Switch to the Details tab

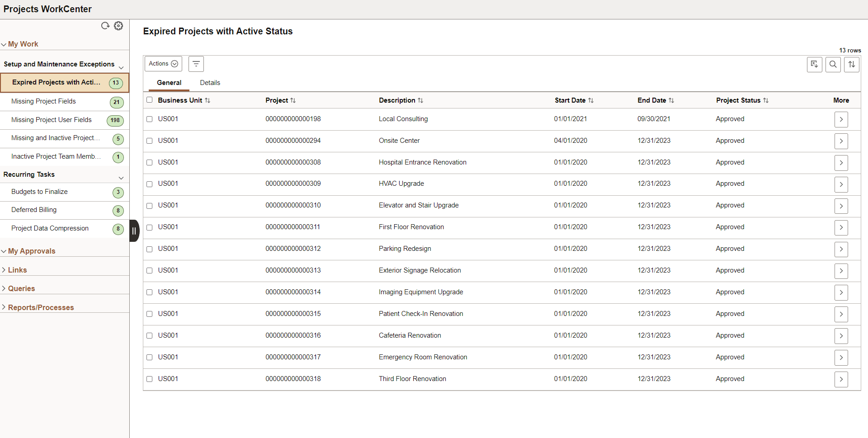tap(210, 83)
